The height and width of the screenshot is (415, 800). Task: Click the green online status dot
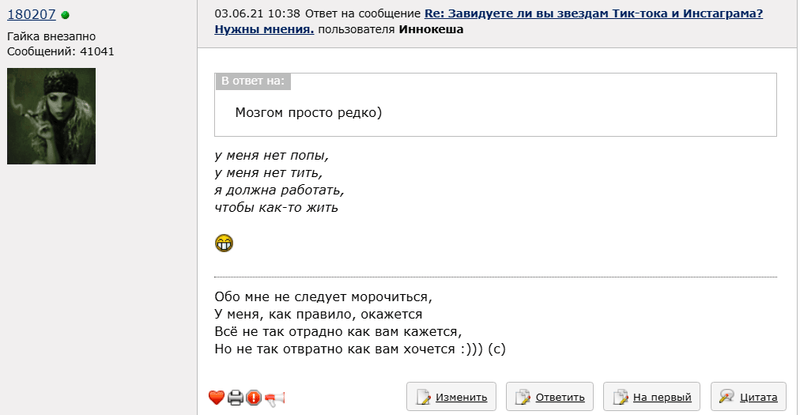coord(65,15)
